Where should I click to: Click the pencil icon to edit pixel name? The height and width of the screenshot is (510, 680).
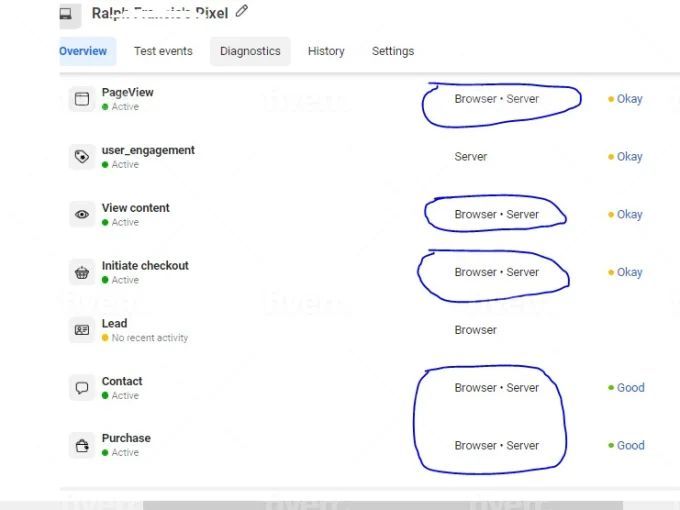(x=241, y=12)
